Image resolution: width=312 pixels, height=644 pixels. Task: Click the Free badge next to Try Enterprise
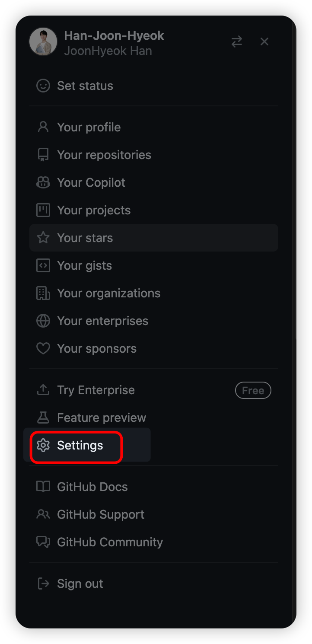pyautogui.click(x=253, y=390)
